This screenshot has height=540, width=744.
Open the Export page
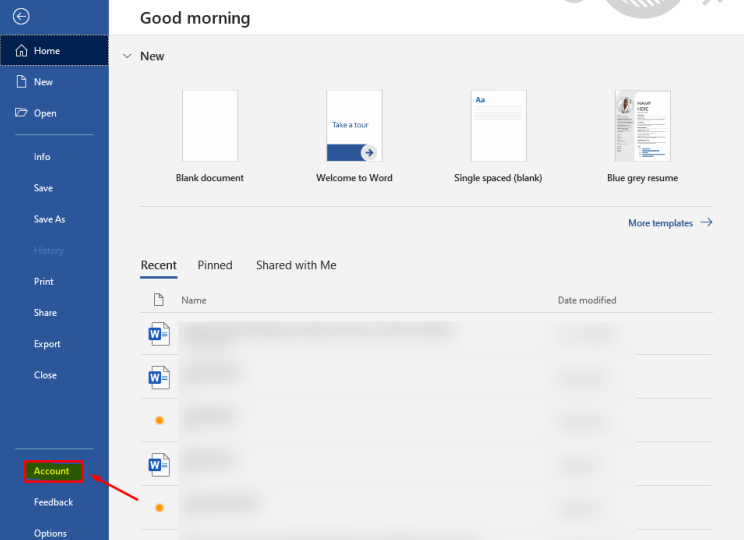click(47, 344)
